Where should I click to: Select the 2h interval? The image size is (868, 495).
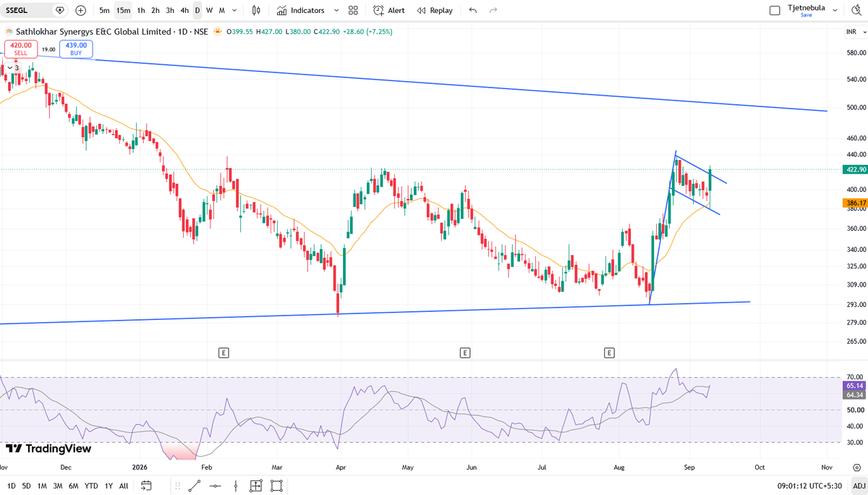(156, 10)
